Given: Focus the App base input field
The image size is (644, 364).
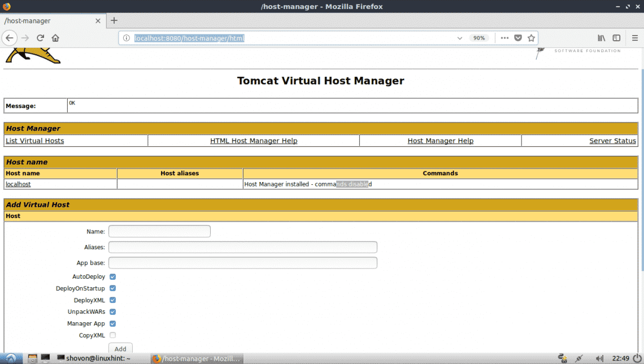Looking at the screenshot, I should click(x=243, y=262).
